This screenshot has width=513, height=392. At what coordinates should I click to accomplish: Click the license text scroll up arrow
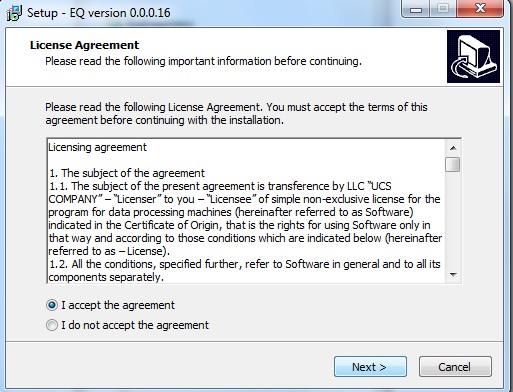coord(453,148)
